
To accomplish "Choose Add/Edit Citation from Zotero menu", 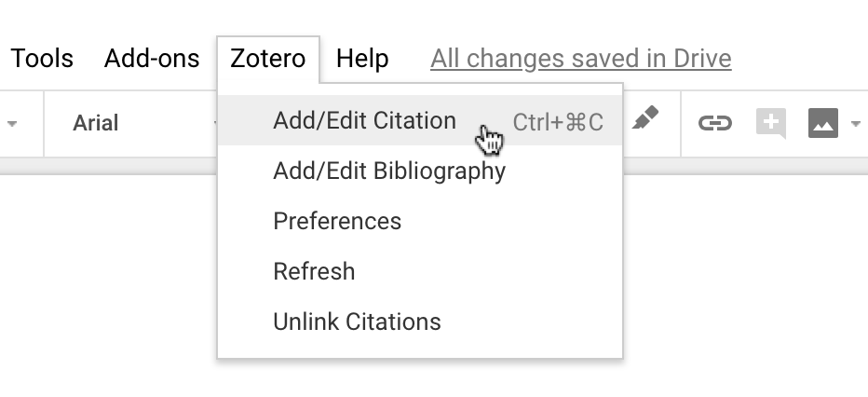I will pyautogui.click(x=364, y=120).
